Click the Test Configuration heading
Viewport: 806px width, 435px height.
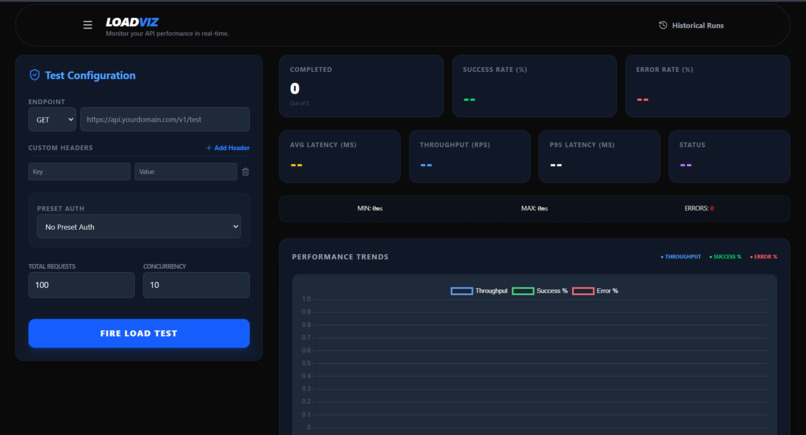coord(90,76)
